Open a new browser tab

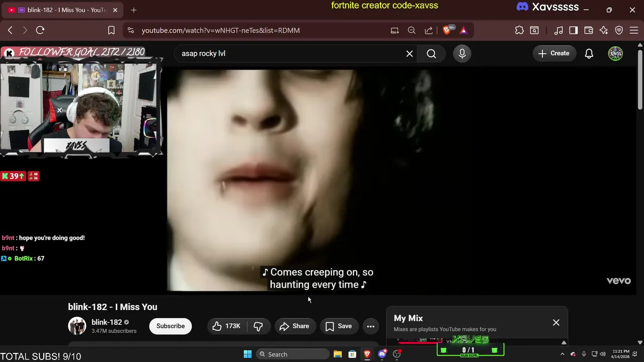133,10
